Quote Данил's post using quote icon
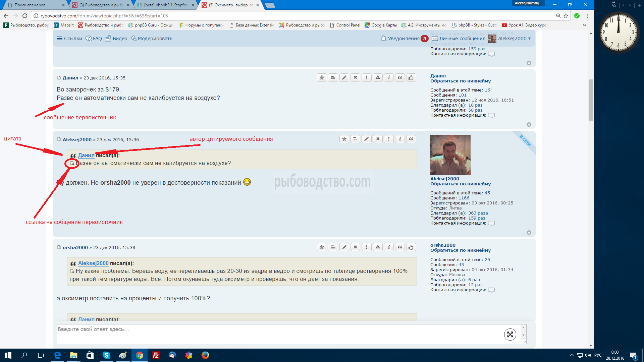This screenshot has height=362, width=644. 400,78
